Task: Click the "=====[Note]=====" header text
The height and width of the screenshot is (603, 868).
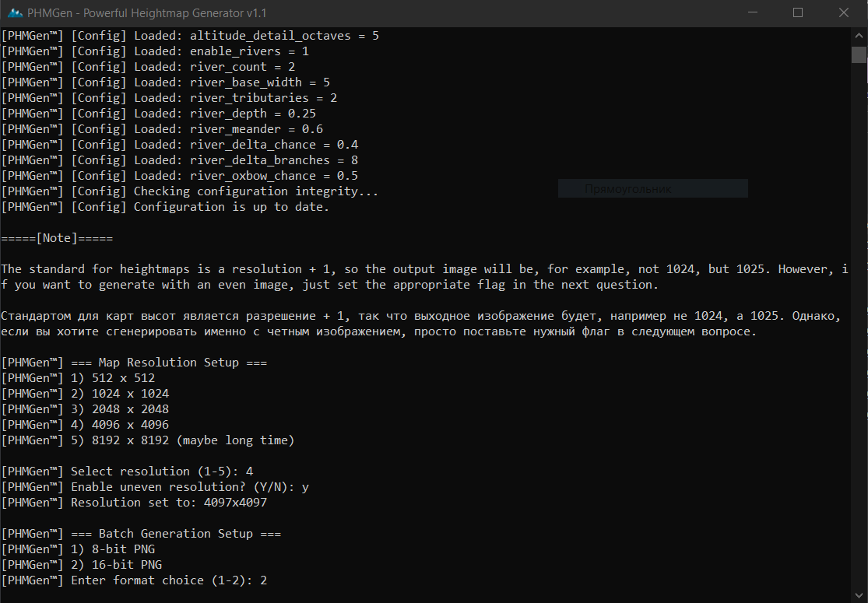Action: [x=58, y=238]
